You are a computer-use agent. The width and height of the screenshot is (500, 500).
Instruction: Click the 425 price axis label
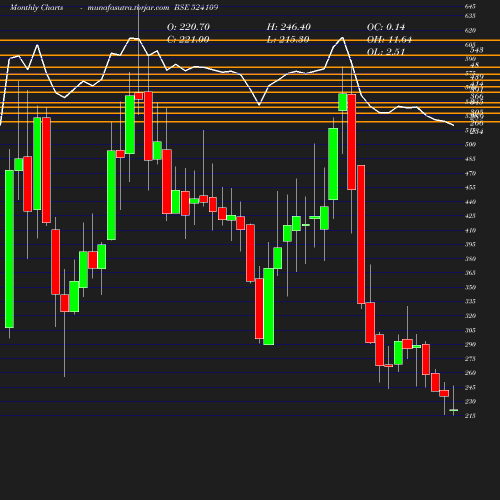pos(470,216)
